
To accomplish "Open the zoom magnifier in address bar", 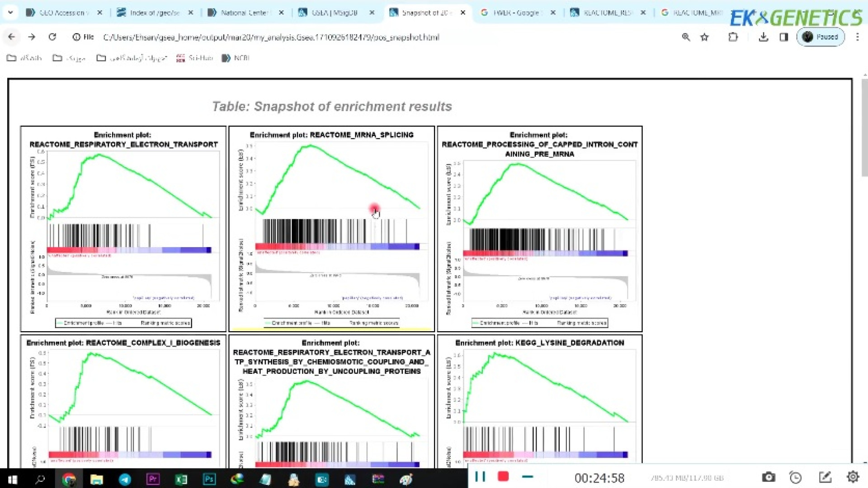I will coord(686,37).
